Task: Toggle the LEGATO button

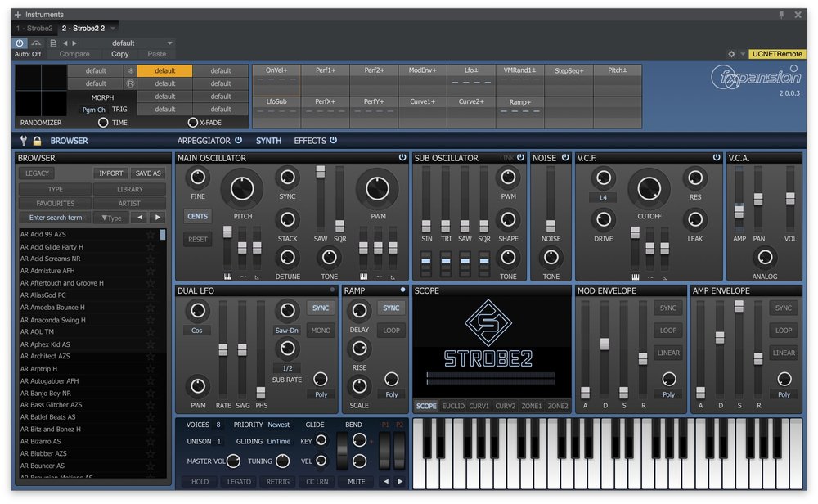Action: pyautogui.click(x=239, y=482)
